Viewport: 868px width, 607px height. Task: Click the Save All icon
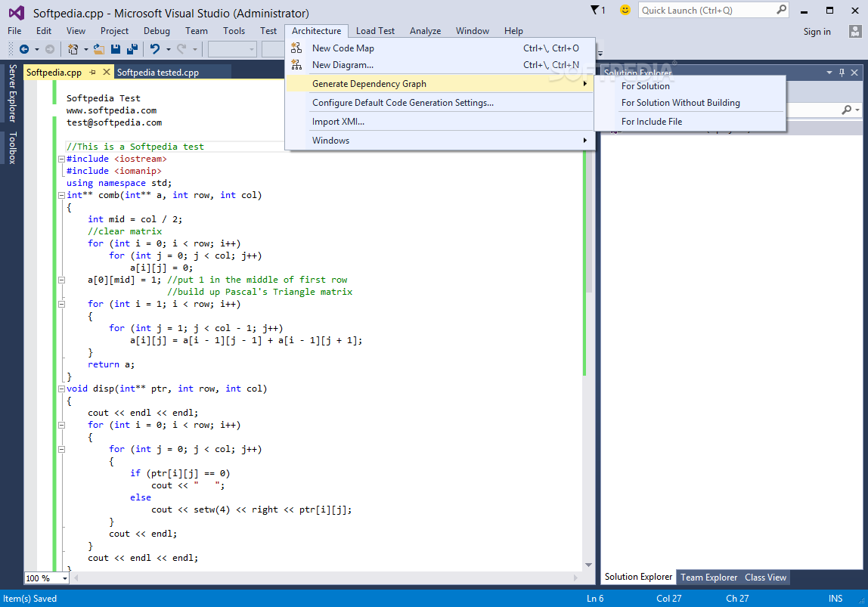(132, 49)
